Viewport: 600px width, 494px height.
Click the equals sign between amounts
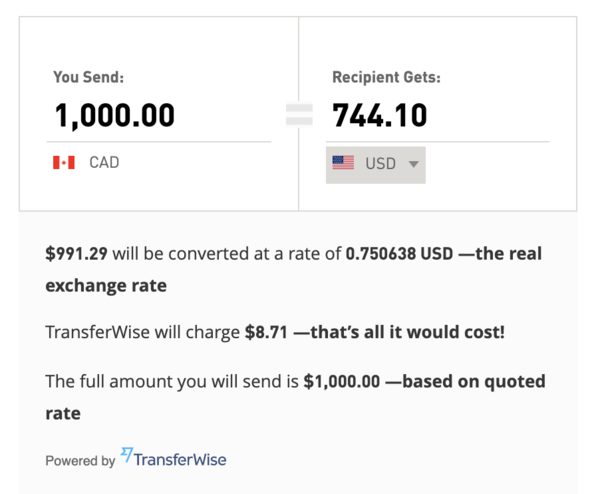299,116
